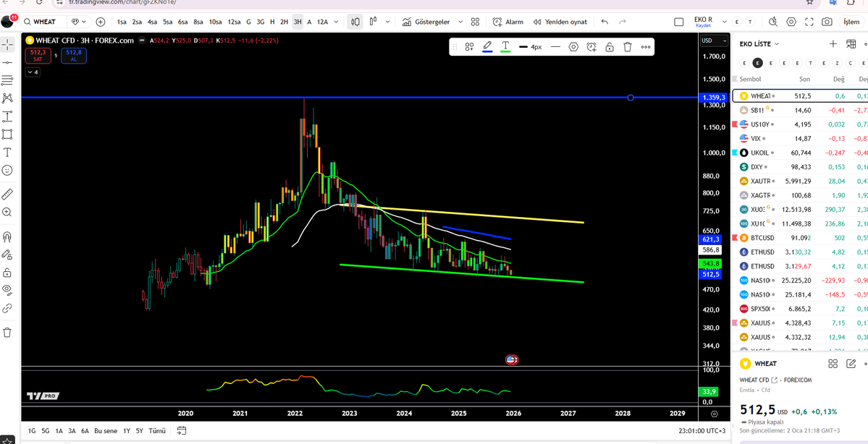Start Yeniden oynat bar replay

click(x=560, y=22)
